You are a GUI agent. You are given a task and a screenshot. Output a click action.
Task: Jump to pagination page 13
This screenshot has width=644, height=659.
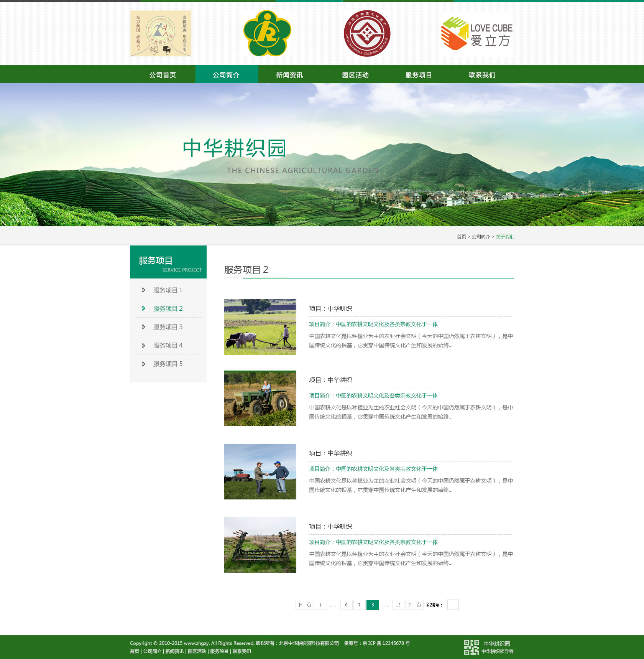click(398, 604)
